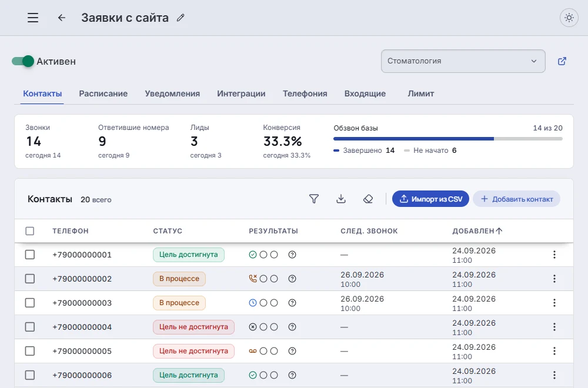Check the select-all contacts checkbox
The width and height of the screenshot is (588, 388).
click(x=29, y=231)
